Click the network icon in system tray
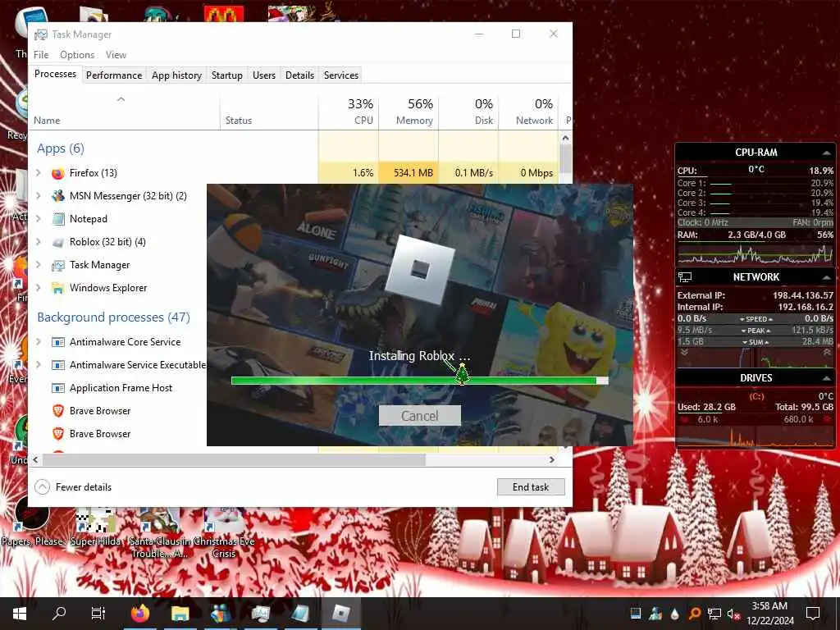840x630 pixels. [x=714, y=614]
